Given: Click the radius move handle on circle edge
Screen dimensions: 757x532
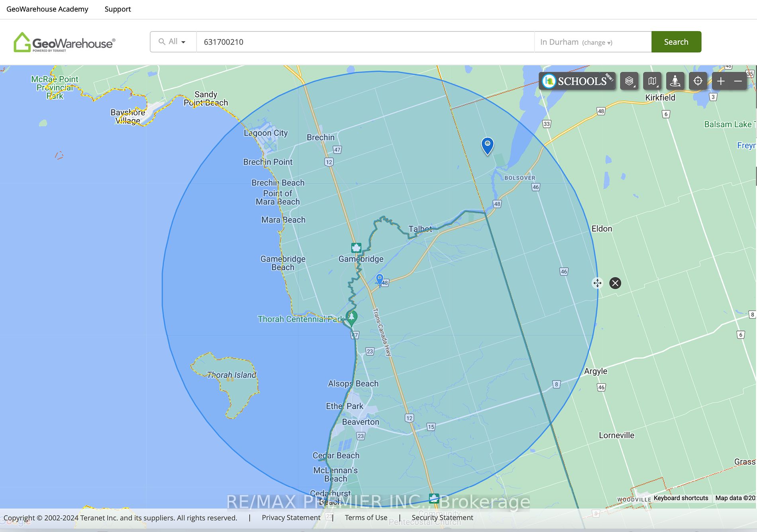Looking at the screenshot, I should point(597,283).
